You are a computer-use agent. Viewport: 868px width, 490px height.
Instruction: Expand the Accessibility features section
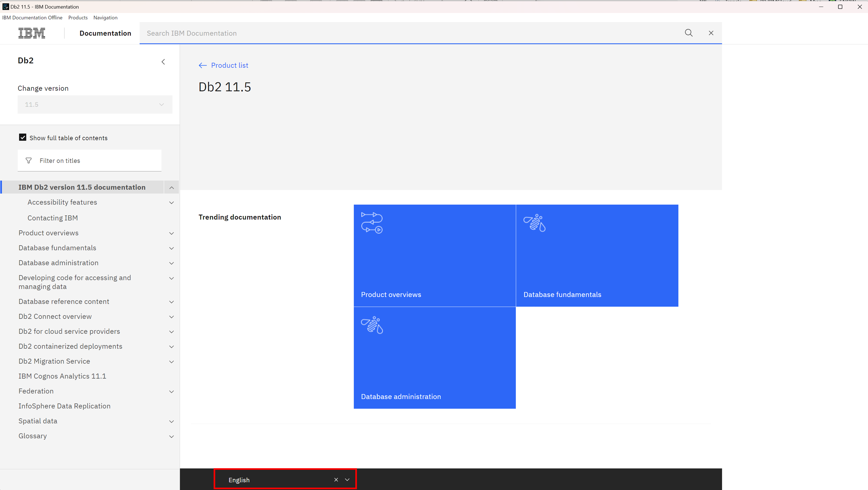coord(171,203)
